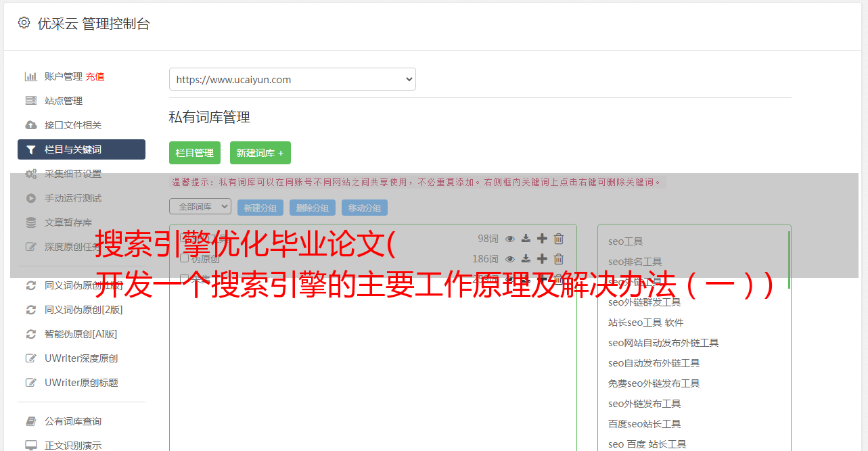The height and width of the screenshot is (451, 868).
Task: Download the 98词 library keywords
Action: [526, 239]
